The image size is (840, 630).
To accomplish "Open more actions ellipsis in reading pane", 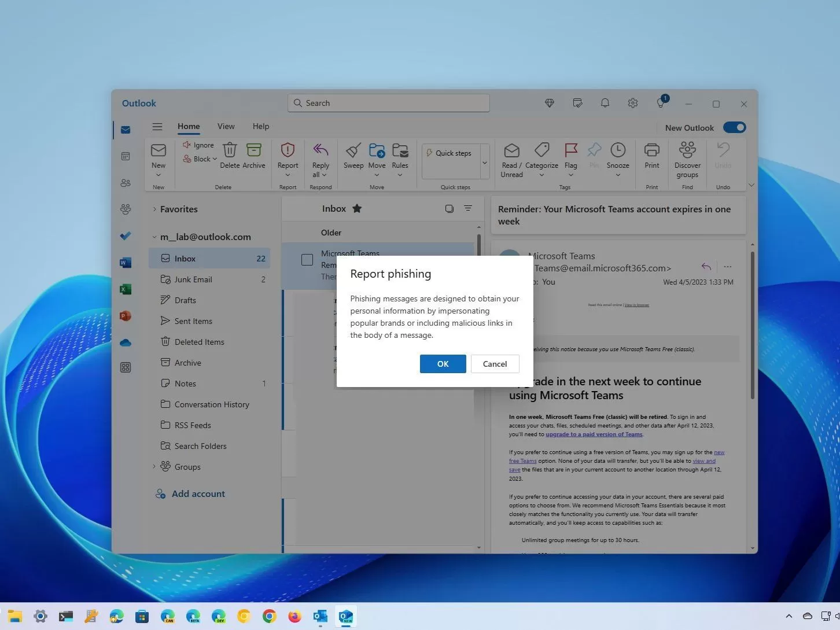I will tap(727, 267).
